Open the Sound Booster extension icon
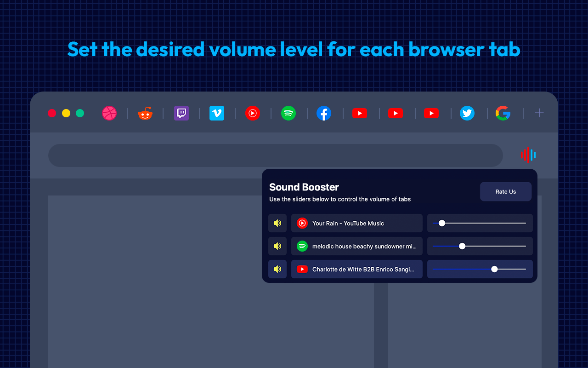 tap(528, 155)
